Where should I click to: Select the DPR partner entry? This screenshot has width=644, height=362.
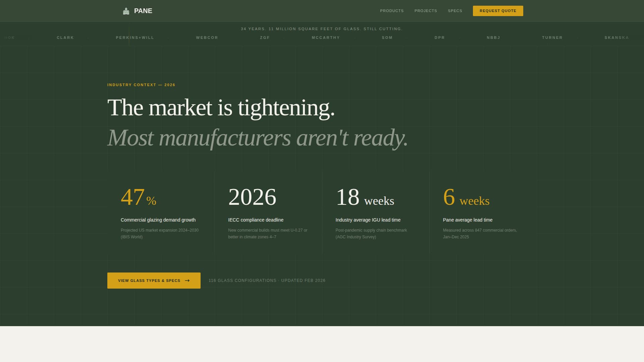[x=440, y=38]
